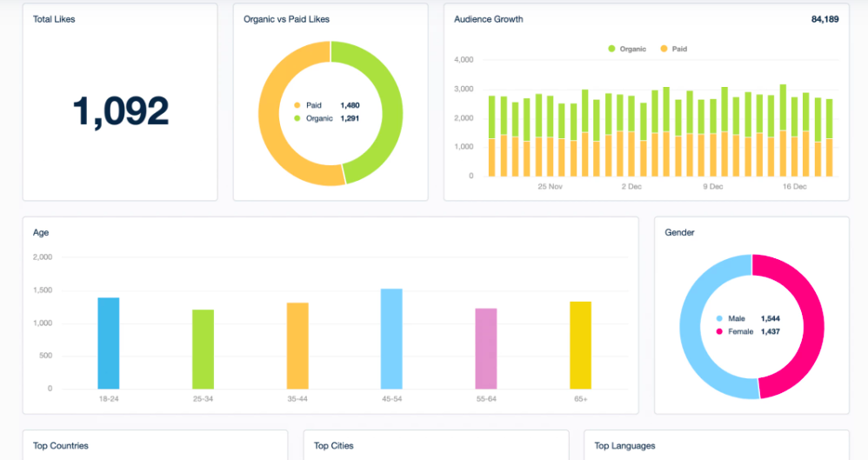Select the 18-24 age bar
Image resolution: width=868 pixels, height=460 pixels.
click(109, 343)
